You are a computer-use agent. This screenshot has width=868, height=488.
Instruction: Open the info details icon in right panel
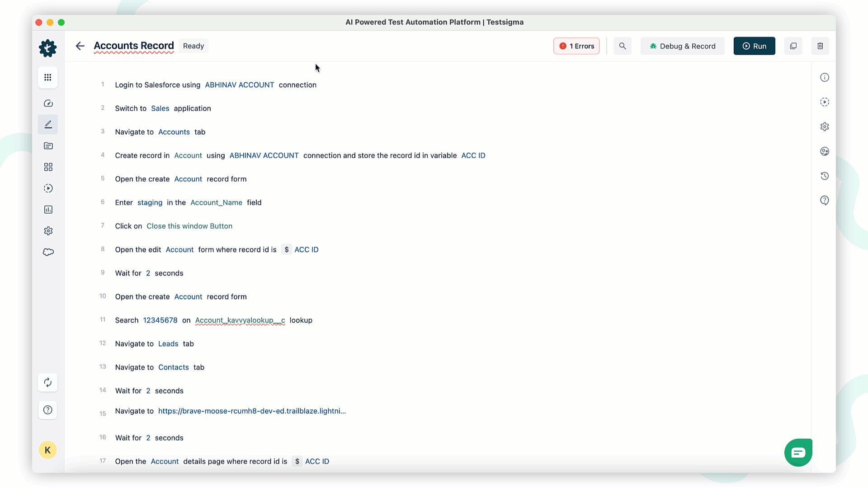coord(825,77)
